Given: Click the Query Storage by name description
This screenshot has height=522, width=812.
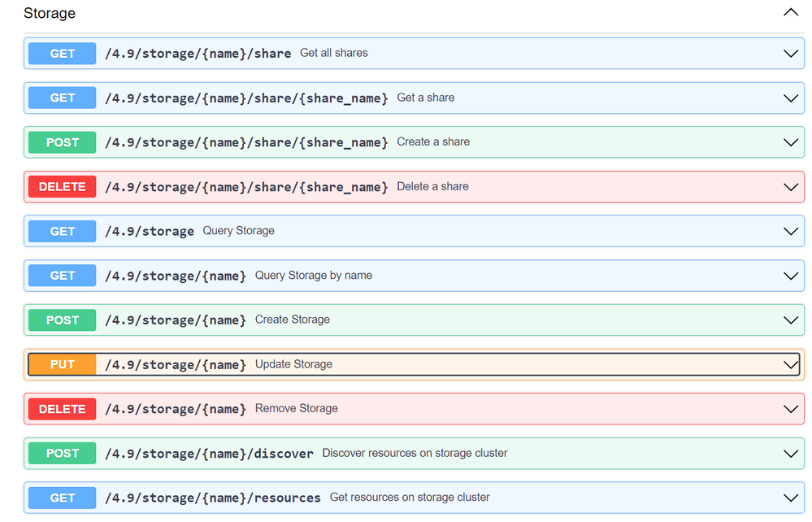Looking at the screenshot, I should [314, 276].
